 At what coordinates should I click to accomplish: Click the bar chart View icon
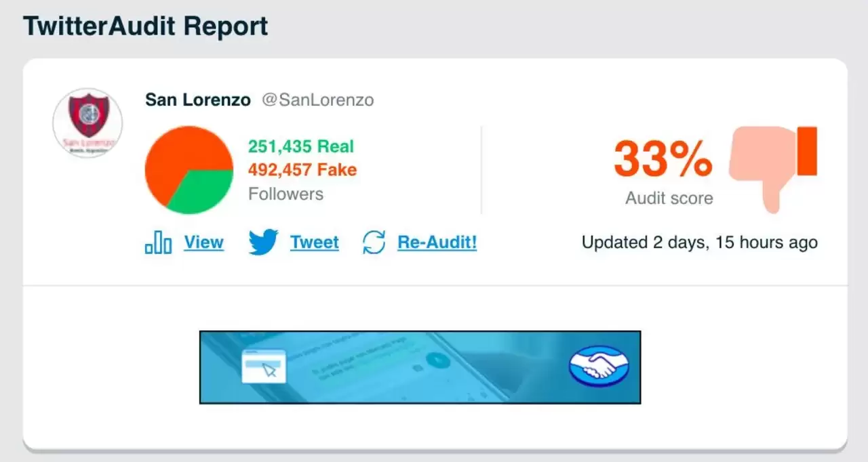(x=158, y=242)
